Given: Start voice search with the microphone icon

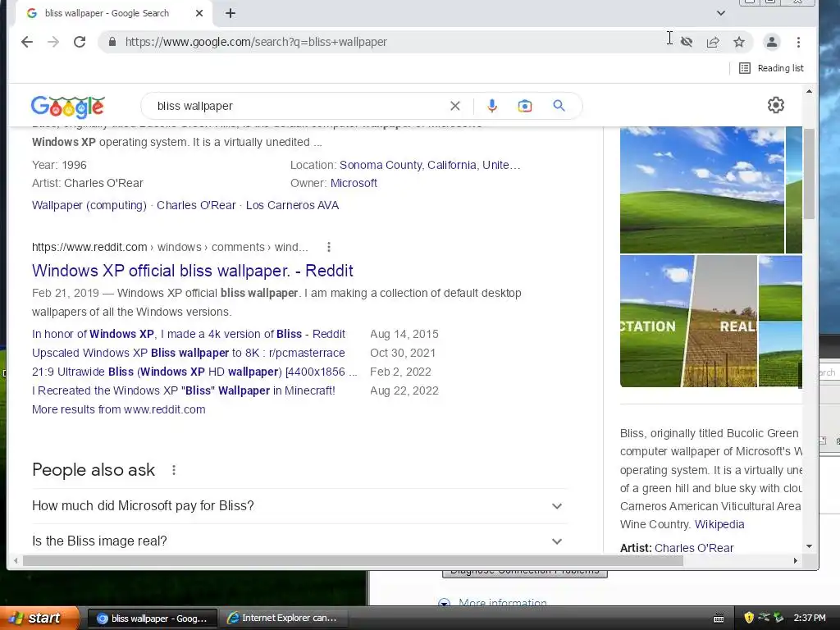Looking at the screenshot, I should [x=492, y=106].
